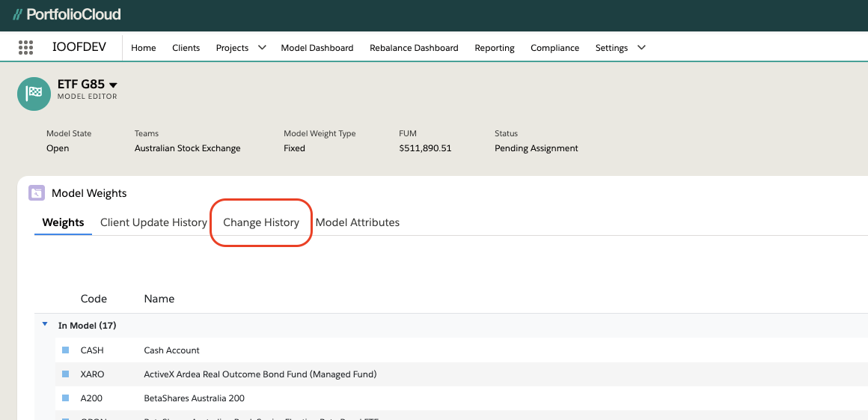Select the Model Attributes tab
This screenshot has height=420, width=868.
358,222
